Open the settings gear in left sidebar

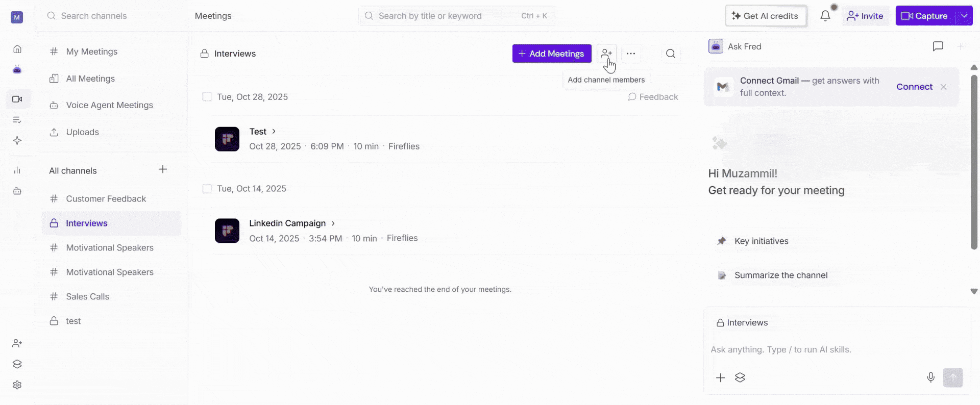[17, 385]
